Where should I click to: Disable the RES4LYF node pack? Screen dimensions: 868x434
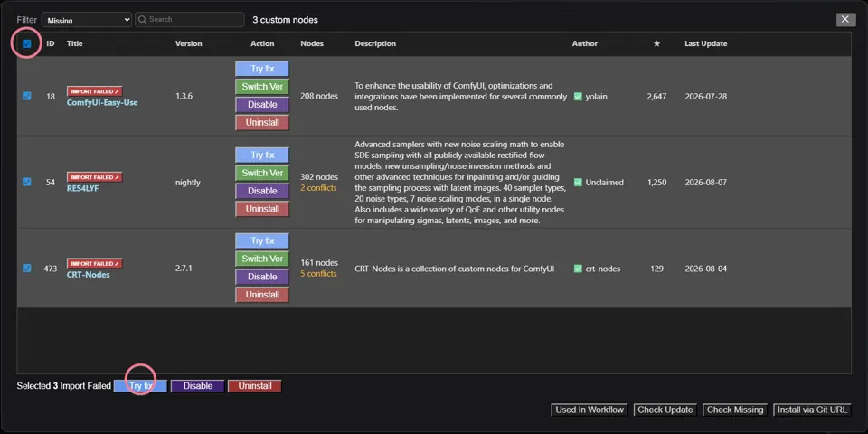tap(262, 191)
